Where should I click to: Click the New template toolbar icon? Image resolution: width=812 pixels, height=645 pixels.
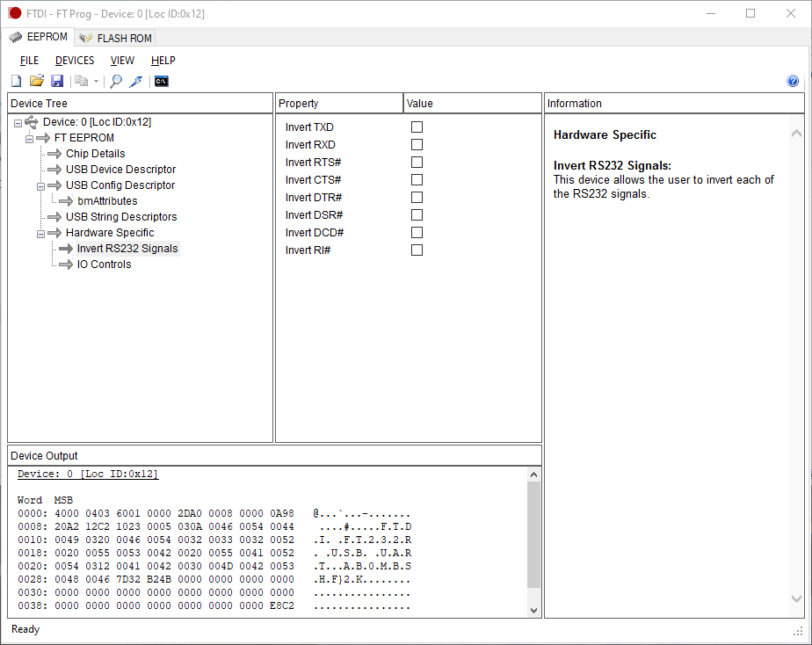point(17,81)
